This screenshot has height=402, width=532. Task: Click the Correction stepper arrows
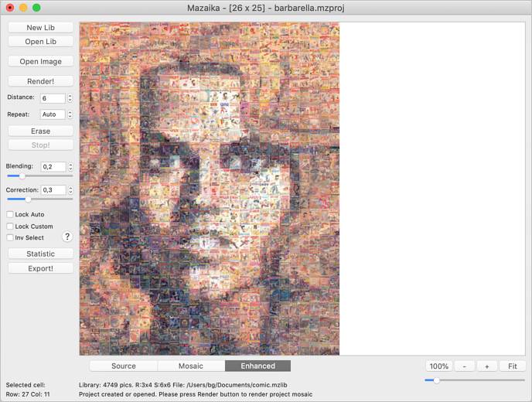click(x=70, y=190)
